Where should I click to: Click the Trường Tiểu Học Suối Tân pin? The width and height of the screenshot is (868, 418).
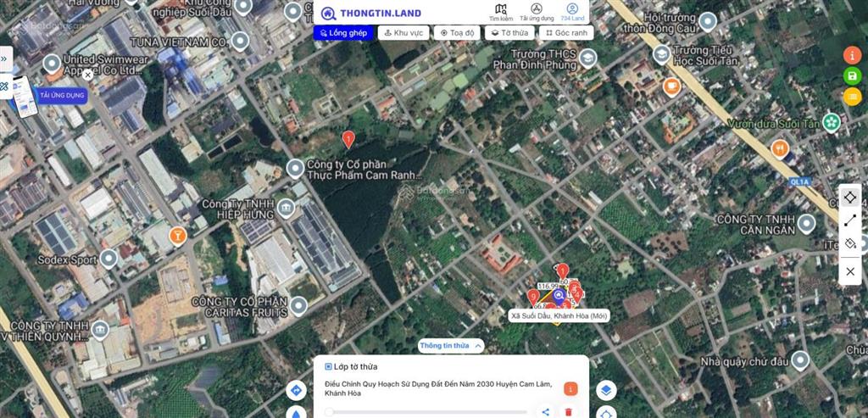[661, 54]
